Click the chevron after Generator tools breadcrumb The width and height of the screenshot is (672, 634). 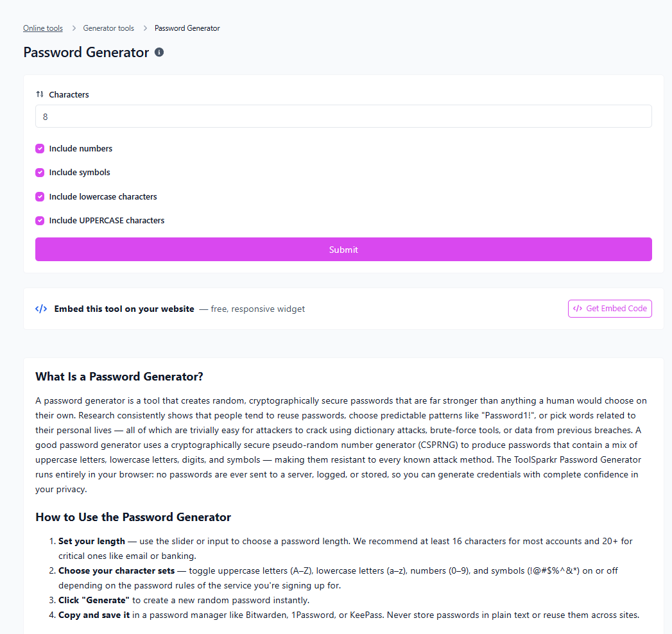(x=145, y=28)
